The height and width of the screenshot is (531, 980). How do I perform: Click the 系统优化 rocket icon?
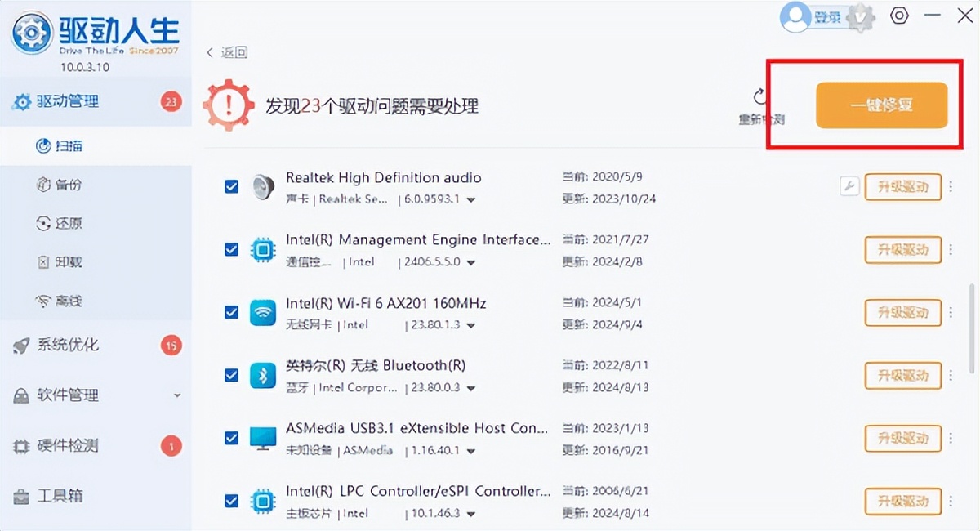[21, 346]
